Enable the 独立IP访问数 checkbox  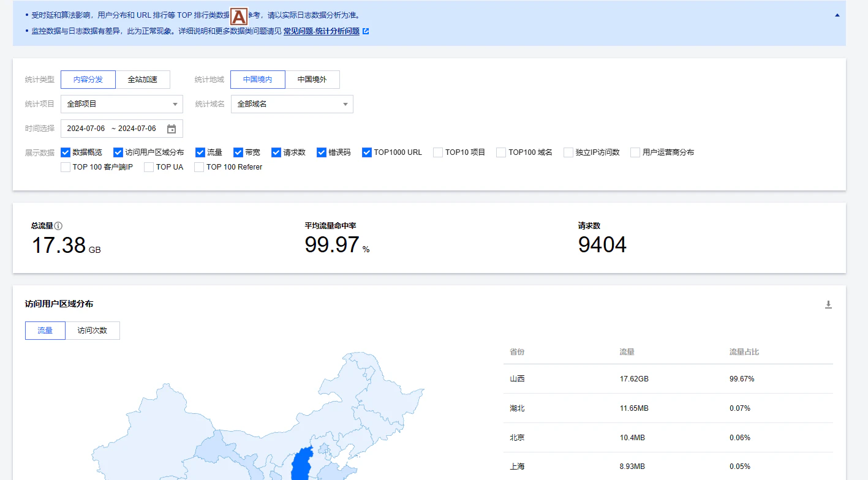(x=568, y=152)
